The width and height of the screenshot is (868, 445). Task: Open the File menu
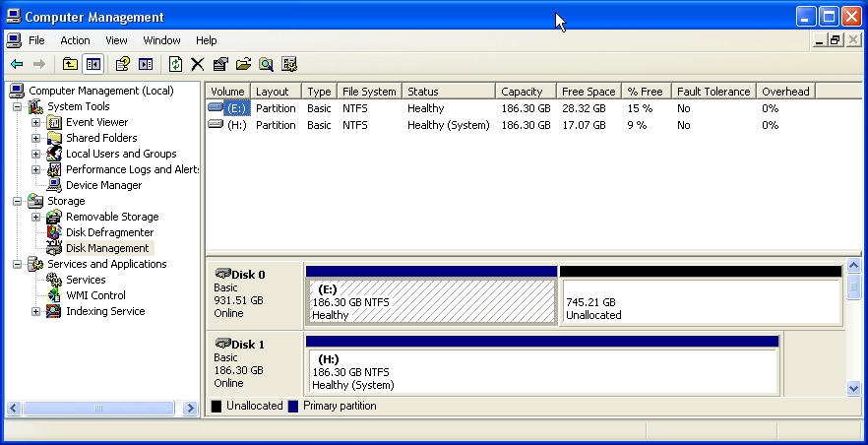pos(36,40)
